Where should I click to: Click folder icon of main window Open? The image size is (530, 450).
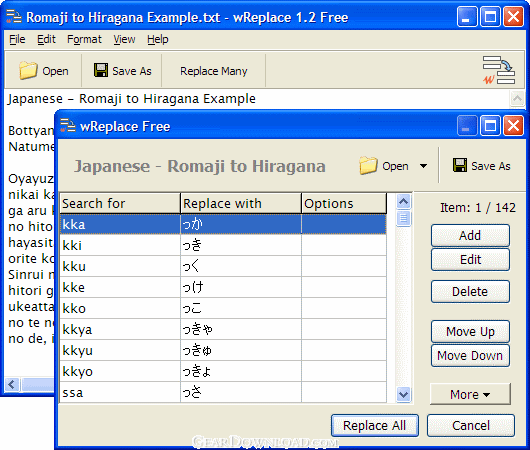(28, 71)
